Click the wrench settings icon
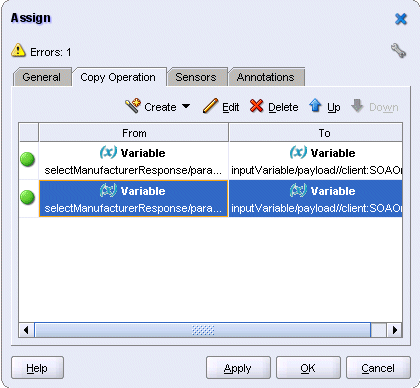 coord(398,50)
